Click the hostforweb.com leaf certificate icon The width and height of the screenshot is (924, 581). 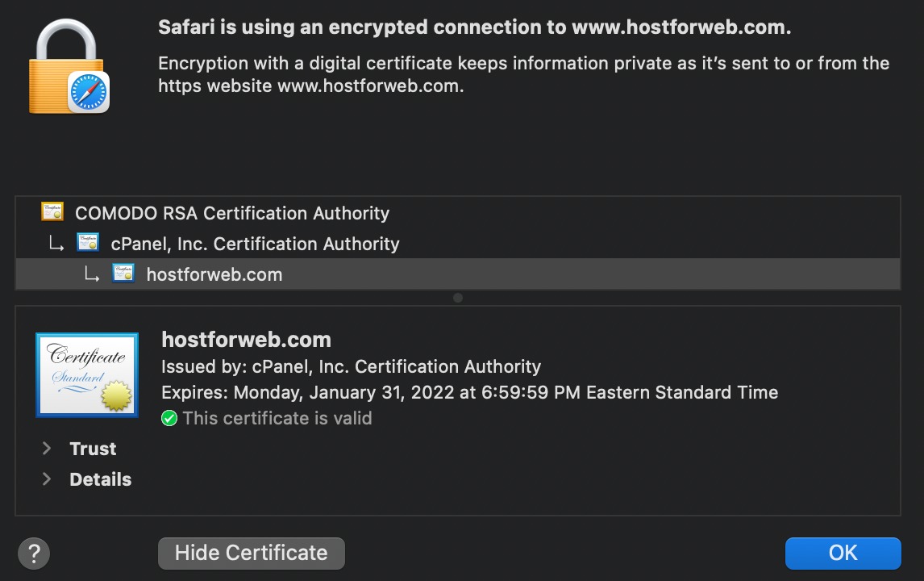click(x=123, y=273)
